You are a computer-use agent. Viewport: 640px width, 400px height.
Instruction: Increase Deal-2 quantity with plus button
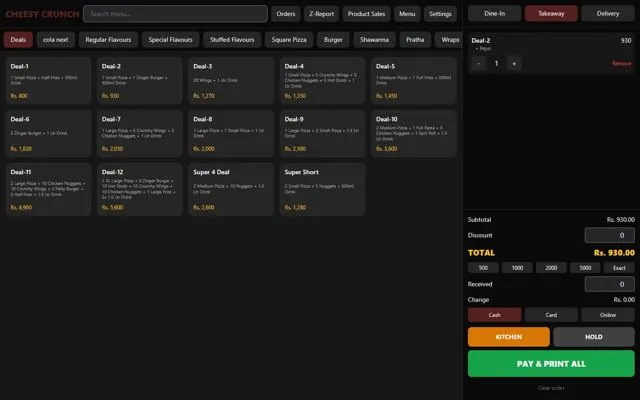pyautogui.click(x=514, y=63)
